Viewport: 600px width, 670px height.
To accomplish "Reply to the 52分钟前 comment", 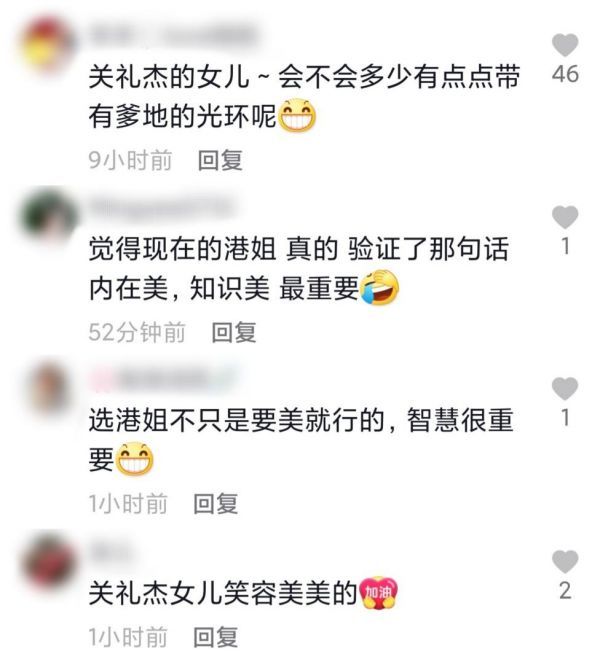I will pyautogui.click(x=234, y=332).
